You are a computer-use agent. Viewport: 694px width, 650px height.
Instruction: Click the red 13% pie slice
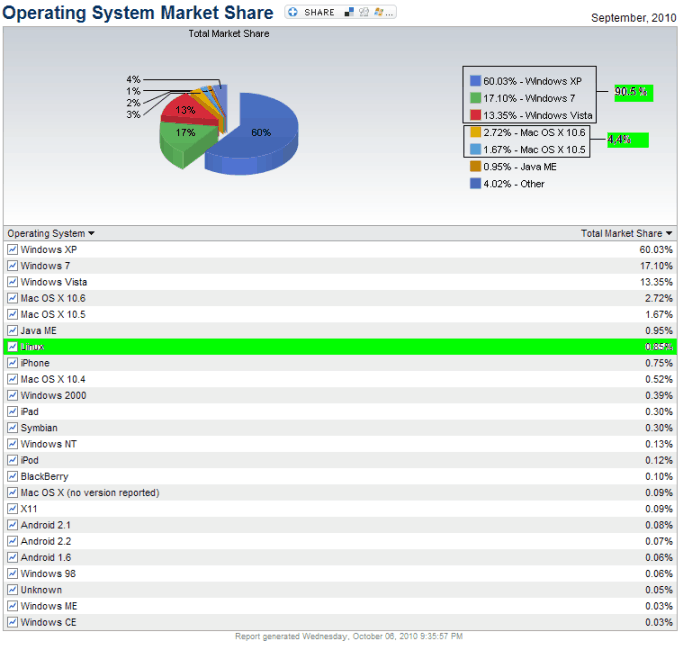(188, 108)
